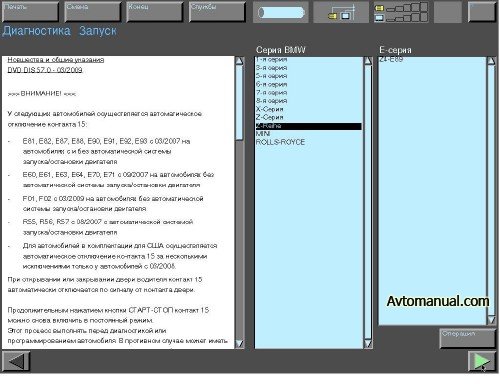Choose ROLLS-ROYCE from the series list
This screenshot has width=500, height=390.
point(280,142)
